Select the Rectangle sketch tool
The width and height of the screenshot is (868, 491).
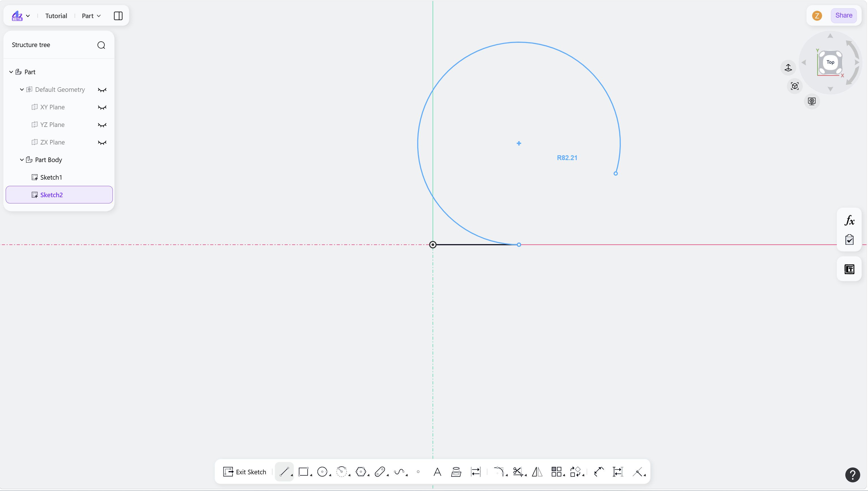[303, 471]
